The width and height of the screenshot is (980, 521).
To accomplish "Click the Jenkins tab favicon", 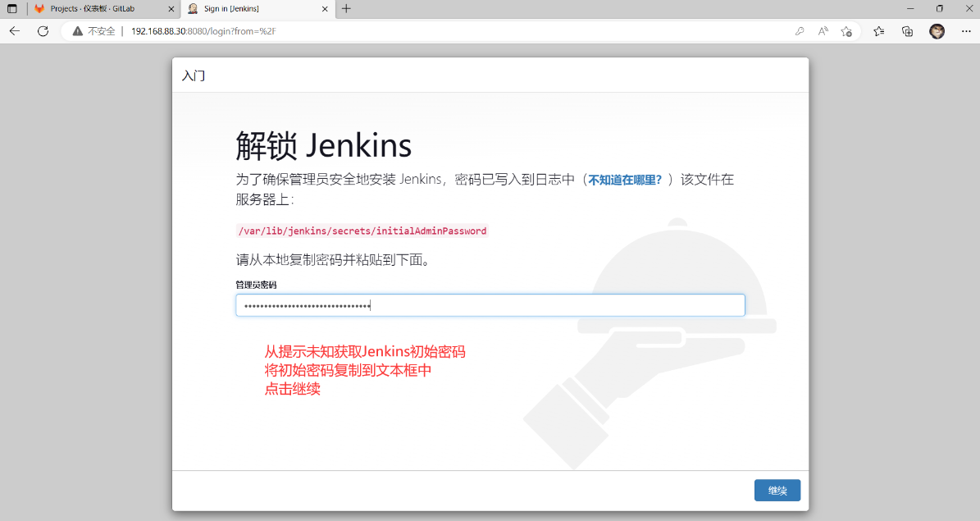I will [193, 9].
